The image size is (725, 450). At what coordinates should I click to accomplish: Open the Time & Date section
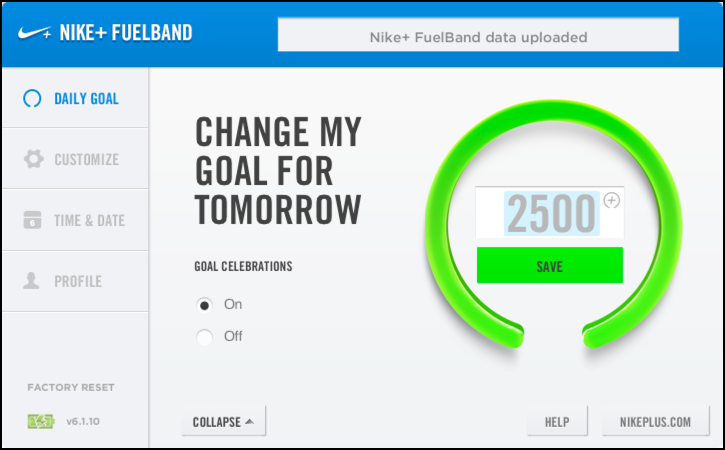(75, 220)
